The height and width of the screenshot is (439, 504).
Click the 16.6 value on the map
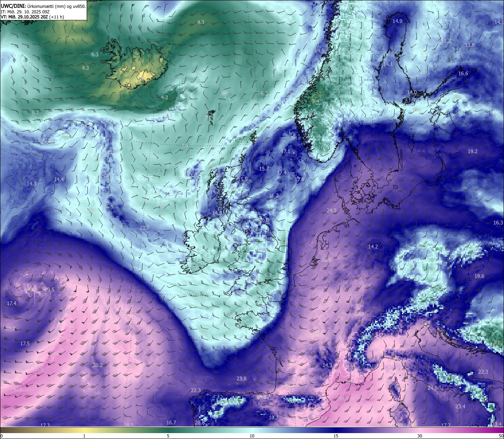pos(463,74)
